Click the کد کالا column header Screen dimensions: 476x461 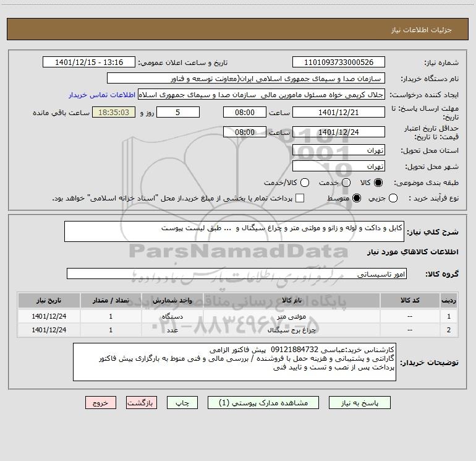pyautogui.click(x=410, y=301)
